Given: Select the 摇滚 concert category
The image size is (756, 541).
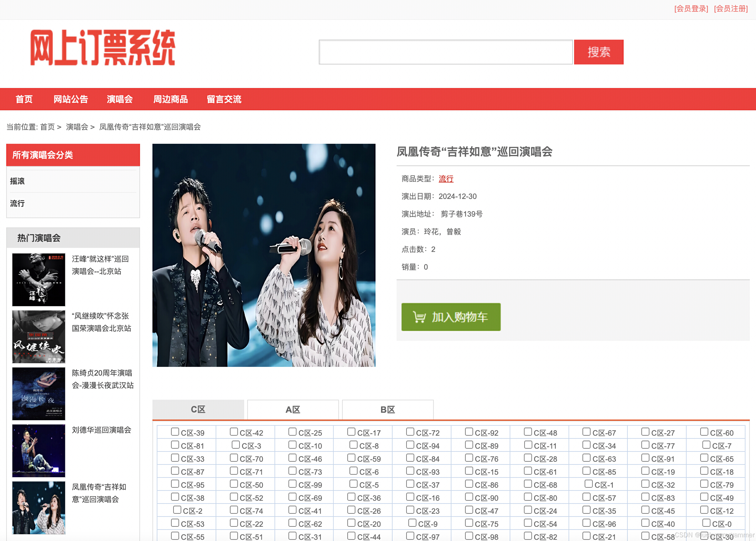Looking at the screenshot, I should pos(17,181).
